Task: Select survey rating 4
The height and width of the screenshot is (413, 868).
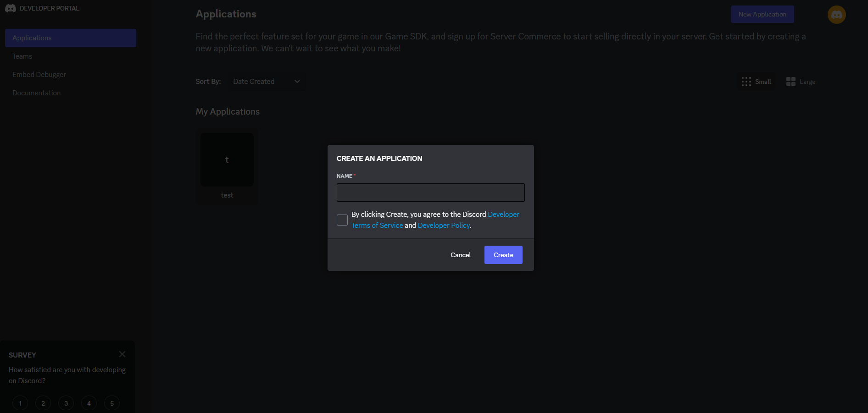Action: [x=89, y=403]
